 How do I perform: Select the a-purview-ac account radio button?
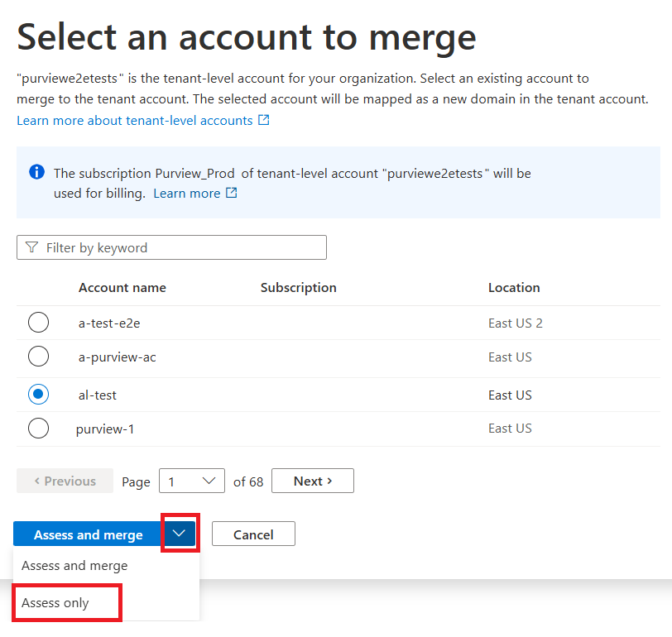(x=38, y=357)
